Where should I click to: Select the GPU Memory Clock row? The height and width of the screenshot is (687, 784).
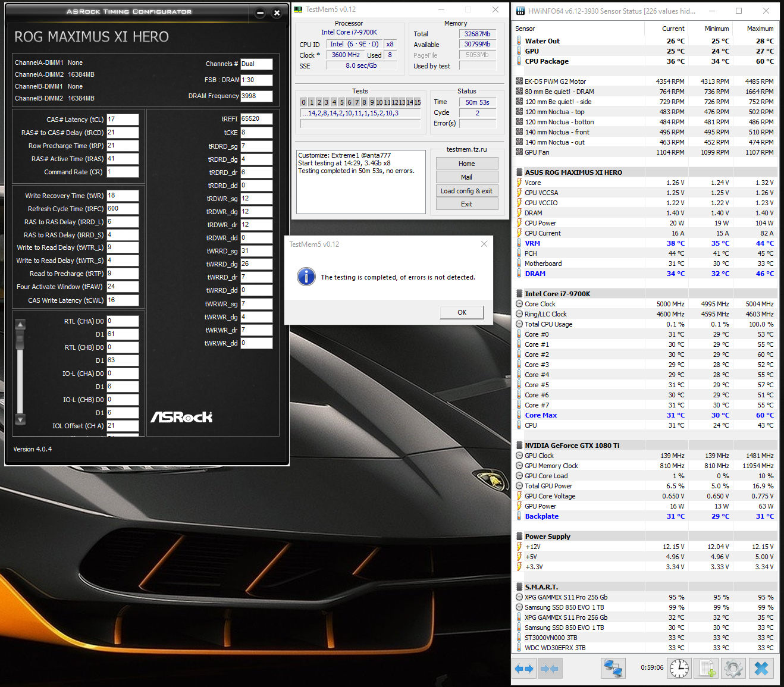[x=645, y=466]
